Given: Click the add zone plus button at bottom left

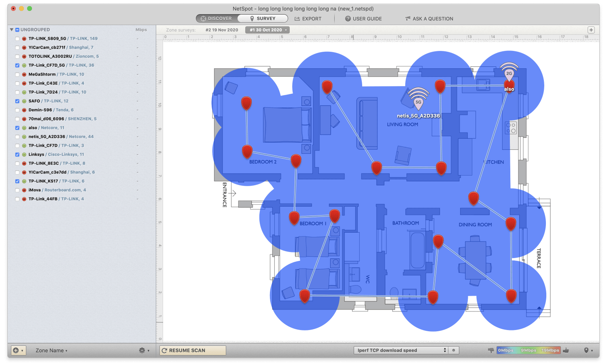Looking at the screenshot, I should point(19,350).
